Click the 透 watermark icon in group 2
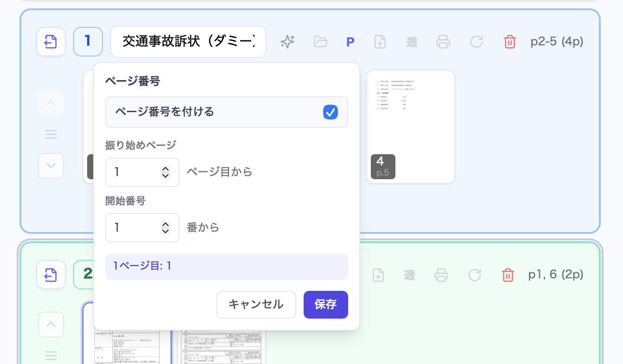 tap(410, 275)
